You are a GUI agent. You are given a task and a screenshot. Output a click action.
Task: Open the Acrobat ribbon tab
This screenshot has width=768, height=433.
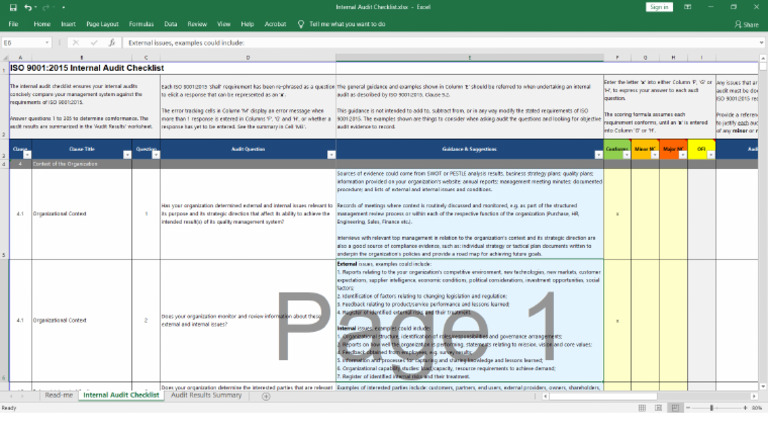pos(275,24)
